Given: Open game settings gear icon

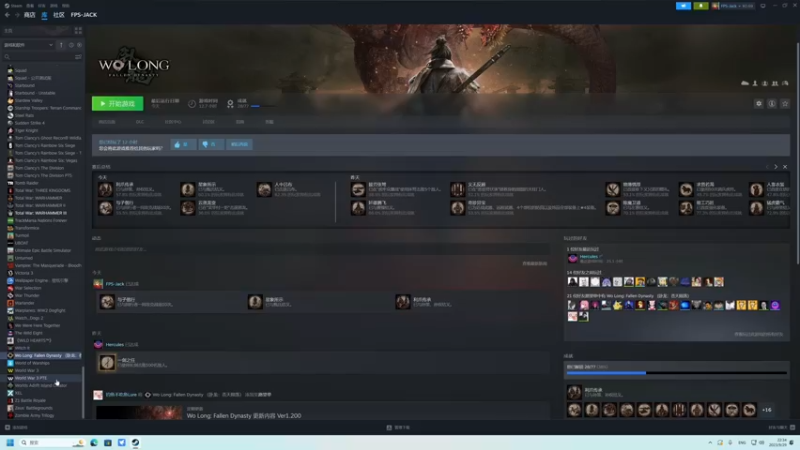Looking at the screenshot, I should click(759, 104).
